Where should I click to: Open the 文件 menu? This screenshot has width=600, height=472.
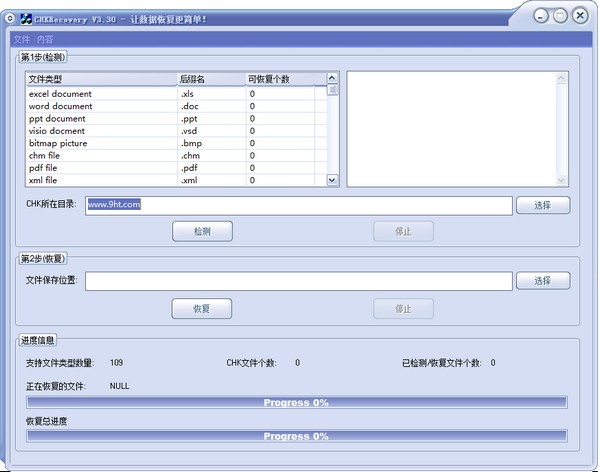coord(21,39)
